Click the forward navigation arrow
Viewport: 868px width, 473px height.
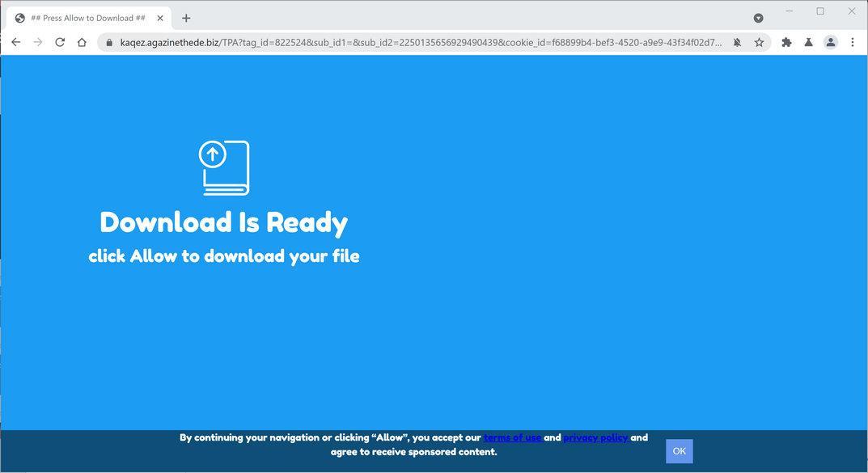pyautogui.click(x=37, y=42)
